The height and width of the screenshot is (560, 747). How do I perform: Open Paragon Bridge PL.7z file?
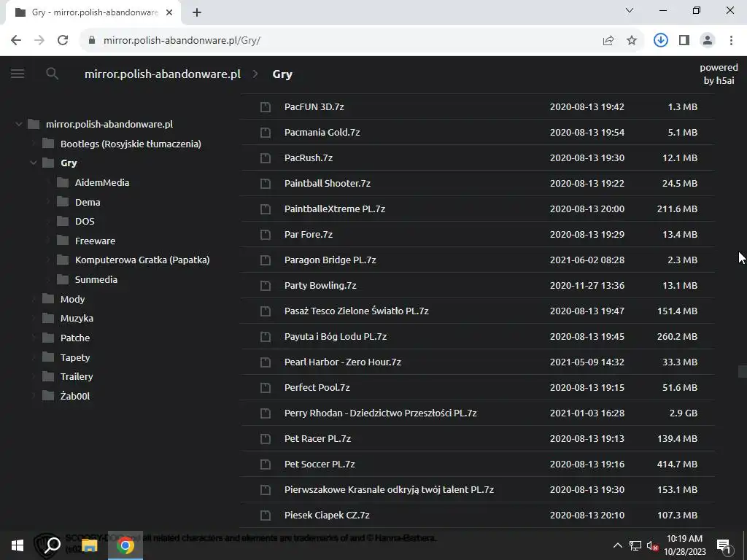(330, 260)
